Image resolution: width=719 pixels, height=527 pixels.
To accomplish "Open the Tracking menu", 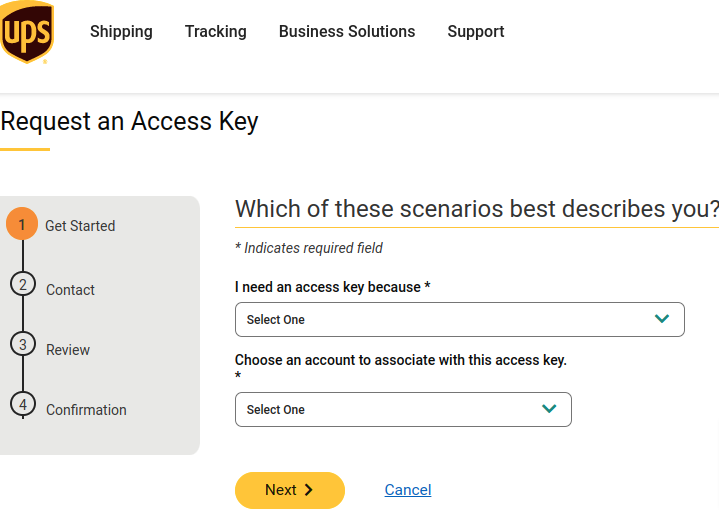I will point(215,31).
